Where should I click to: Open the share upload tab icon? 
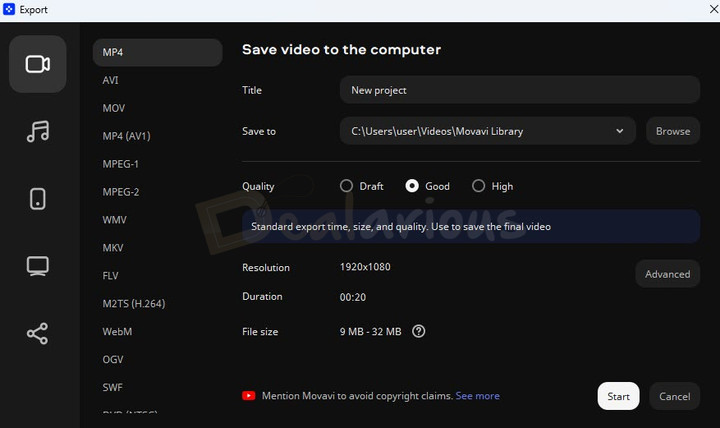pos(38,333)
